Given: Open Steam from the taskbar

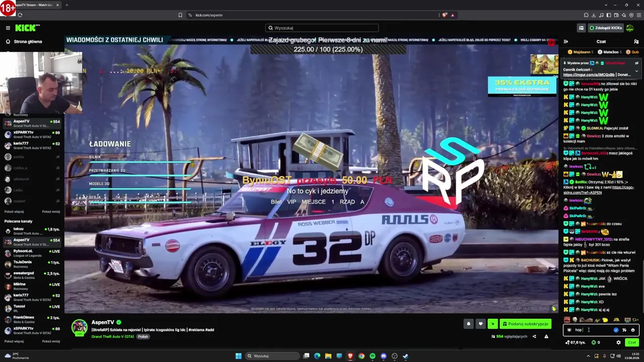Looking at the screenshot, I should (x=406, y=356).
